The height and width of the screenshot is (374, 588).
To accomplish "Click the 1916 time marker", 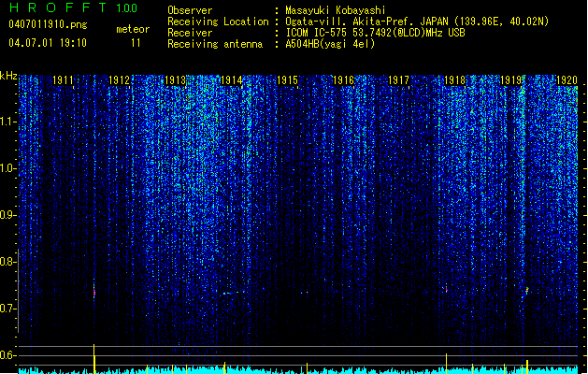I will coord(343,80).
